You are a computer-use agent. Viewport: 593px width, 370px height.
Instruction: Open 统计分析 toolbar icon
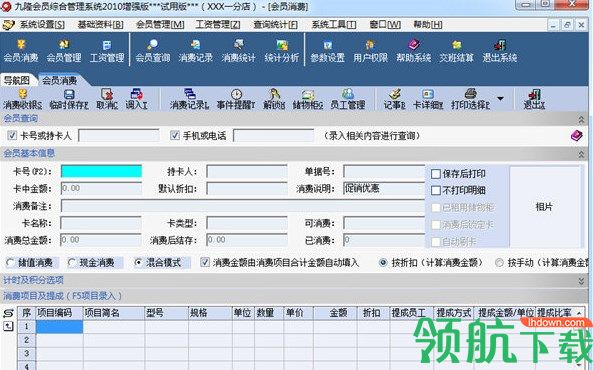282,51
